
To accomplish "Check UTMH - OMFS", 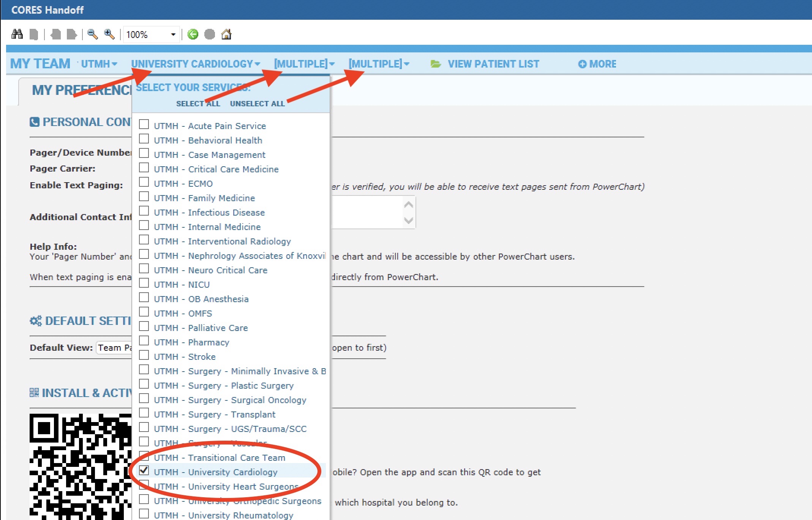I will point(144,312).
